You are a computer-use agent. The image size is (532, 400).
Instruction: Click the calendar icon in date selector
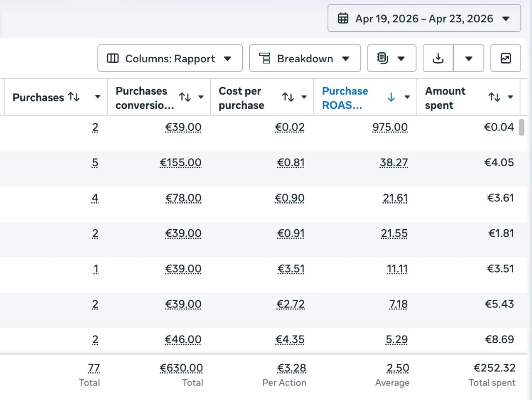[343, 18]
